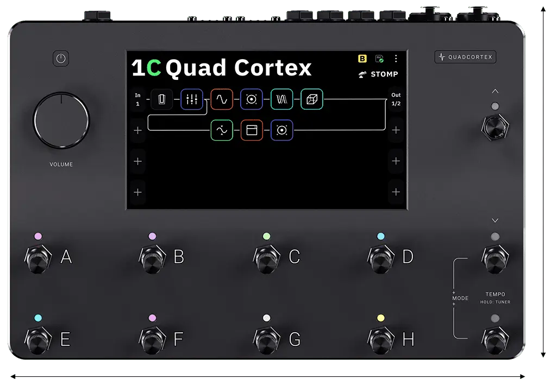The height and width of the screenshot is (392, 557).
Task: Click the up chevron above top-right footswitch
Action: click(495, 91)
